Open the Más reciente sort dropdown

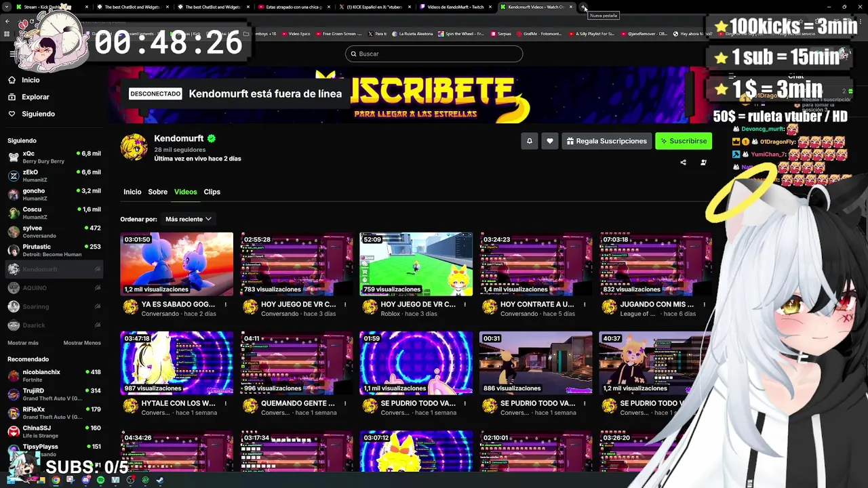click(x=188, y=219)
